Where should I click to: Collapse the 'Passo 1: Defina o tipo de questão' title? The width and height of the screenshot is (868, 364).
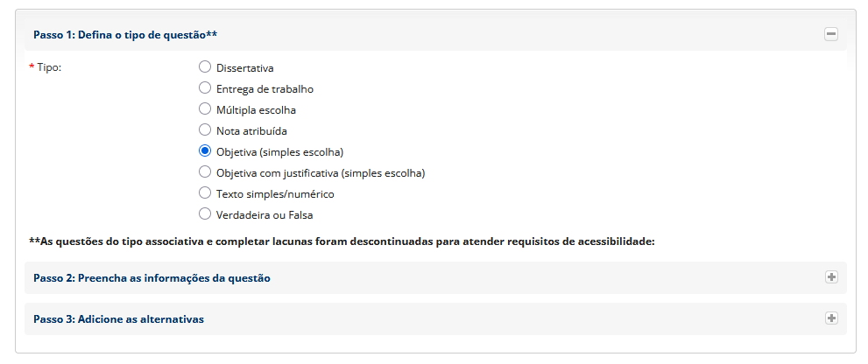coord(125,35)
